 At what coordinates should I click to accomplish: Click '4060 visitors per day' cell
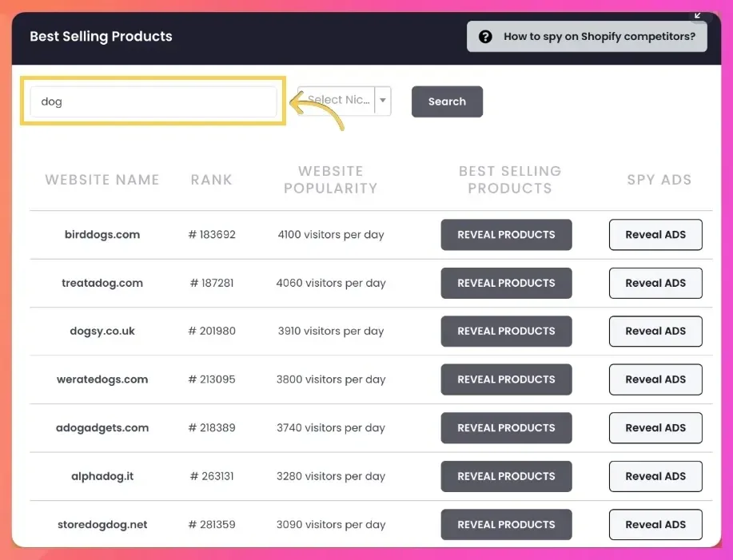click(x=331, y=283)
